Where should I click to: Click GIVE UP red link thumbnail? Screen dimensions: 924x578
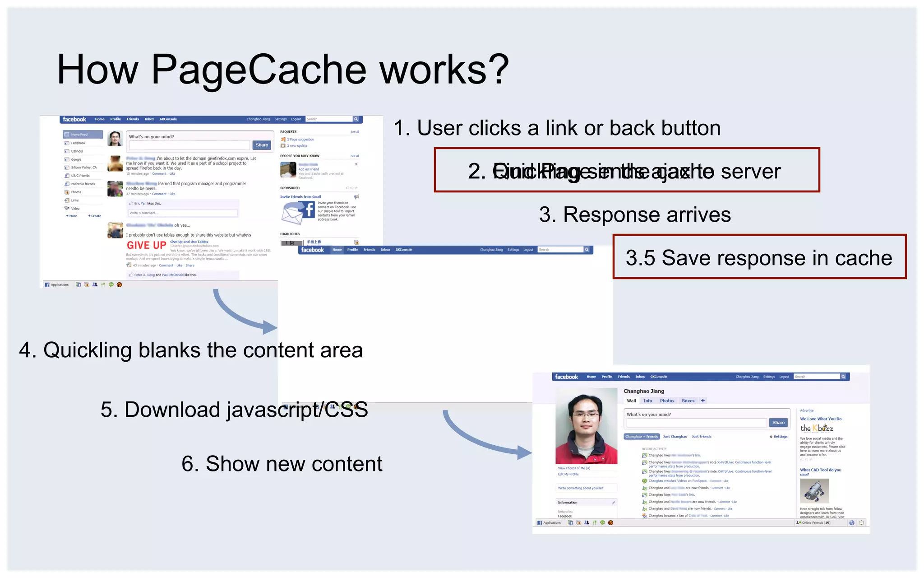pyautogui.click(x=147, y=245)
